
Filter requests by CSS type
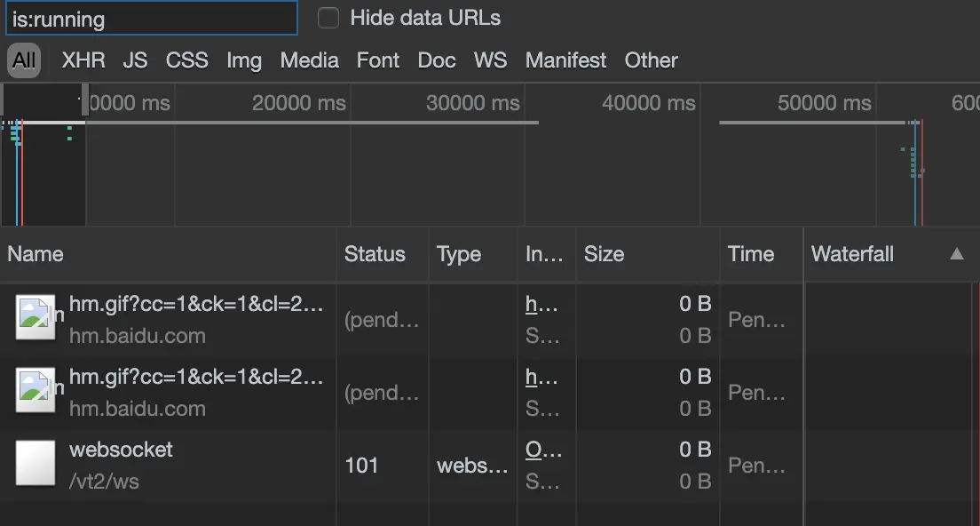point(186,60)
